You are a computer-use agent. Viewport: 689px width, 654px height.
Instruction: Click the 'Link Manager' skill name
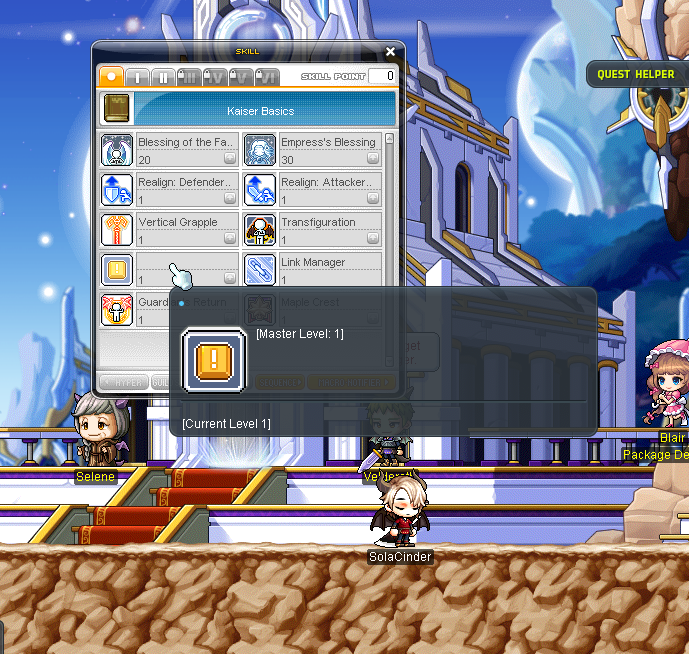click(x=313, y=262)
